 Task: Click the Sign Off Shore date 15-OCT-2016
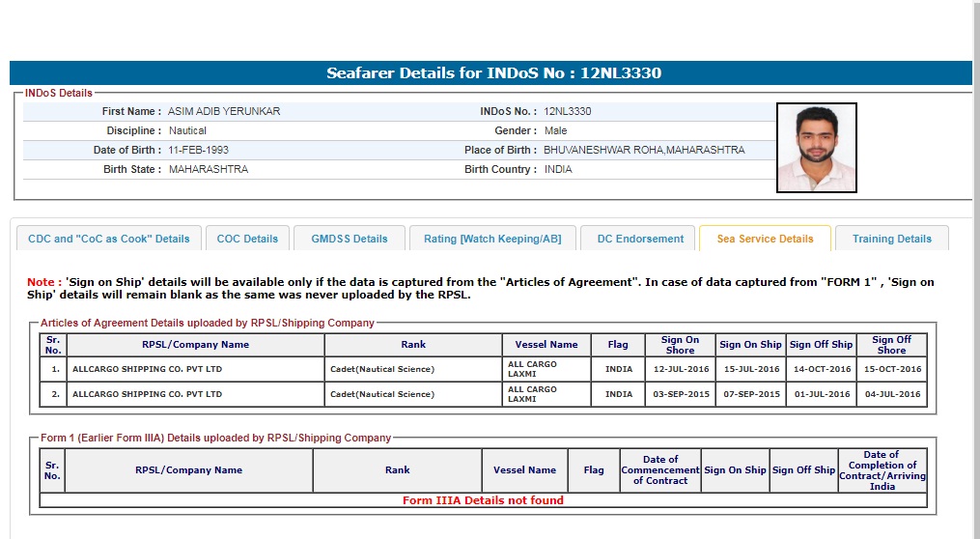tap(890, 369)
